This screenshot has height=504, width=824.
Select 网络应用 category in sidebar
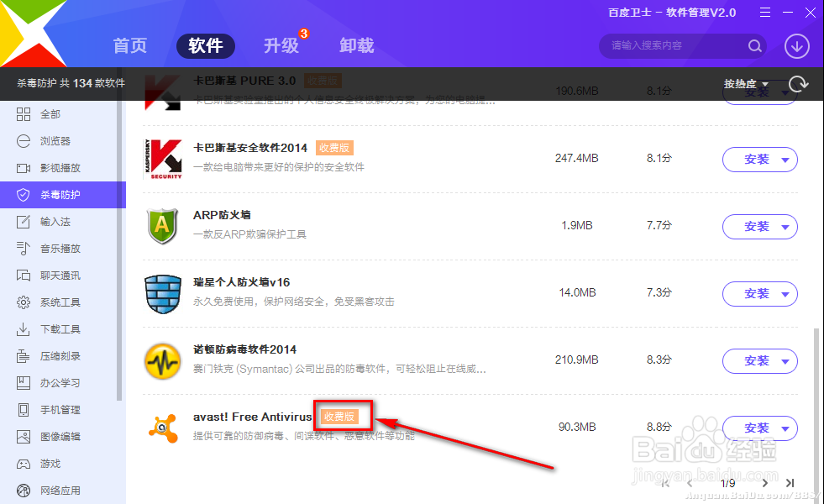tap(63, 491)
